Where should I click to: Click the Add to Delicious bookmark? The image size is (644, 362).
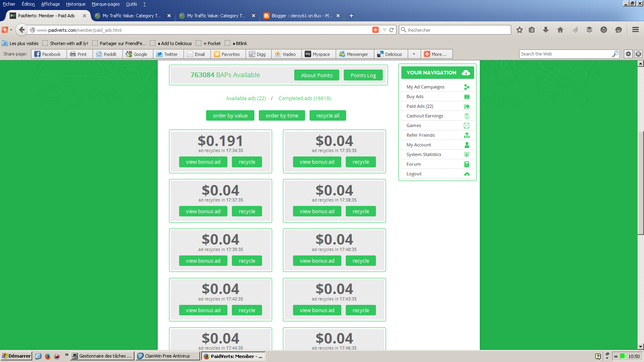[171, 43]
